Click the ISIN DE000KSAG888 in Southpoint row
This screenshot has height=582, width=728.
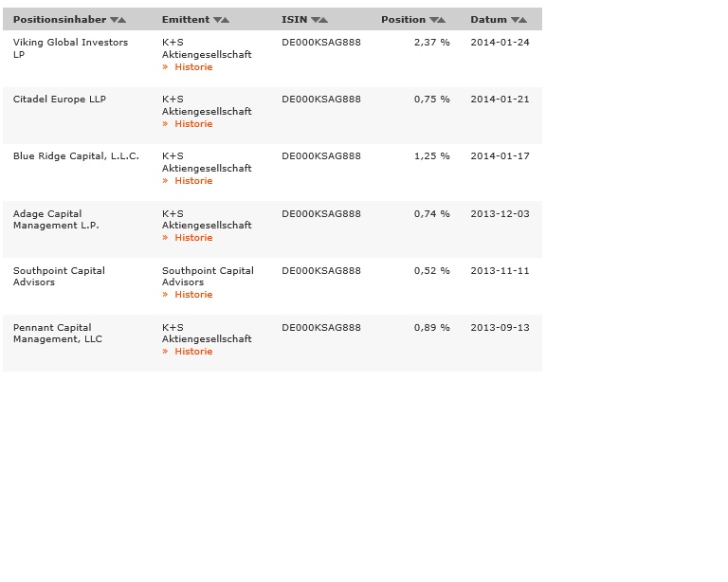pos(321,270)
